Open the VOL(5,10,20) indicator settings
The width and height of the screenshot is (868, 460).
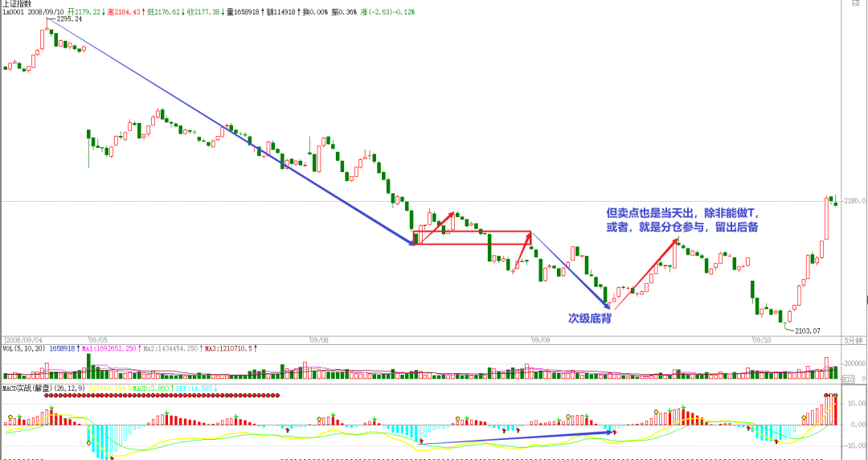click(23, 348)
